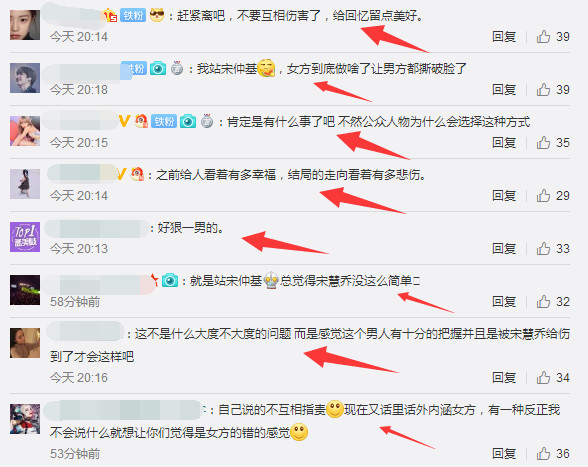Click camera badge on 我站宋仲基 comment

click(158, 68)
